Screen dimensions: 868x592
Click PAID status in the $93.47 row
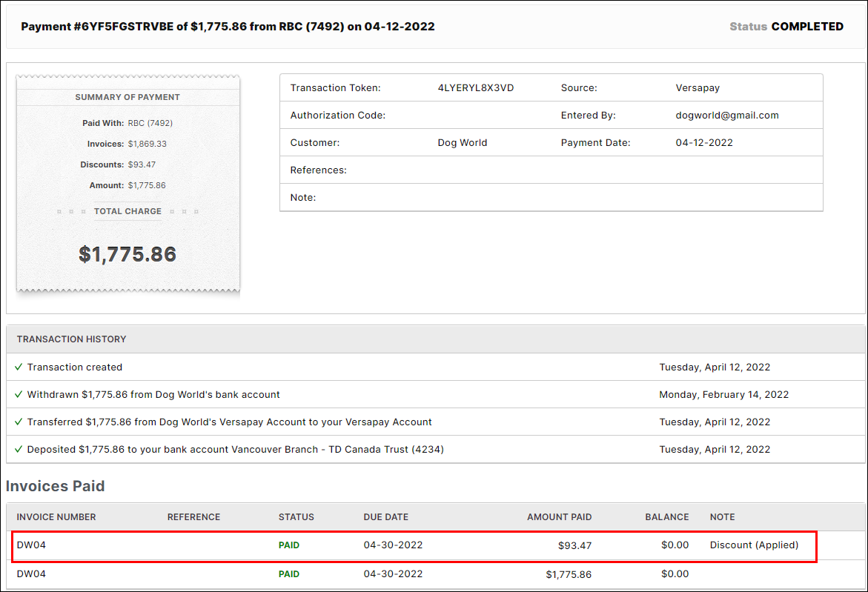click(289, 545)
